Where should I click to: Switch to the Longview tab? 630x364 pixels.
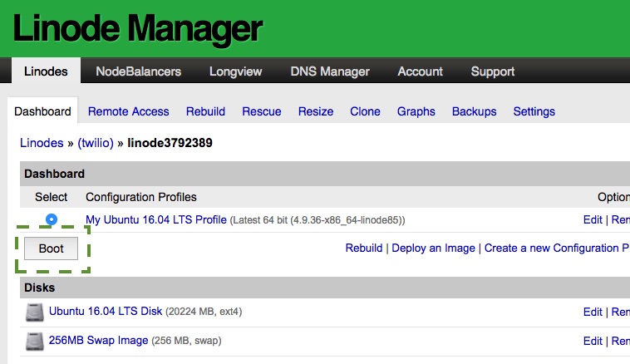pos(235,71)
